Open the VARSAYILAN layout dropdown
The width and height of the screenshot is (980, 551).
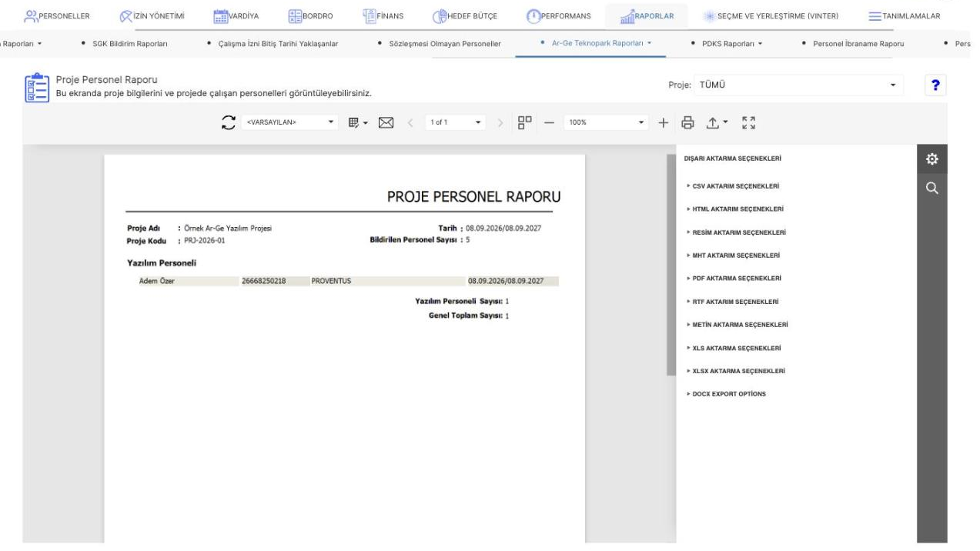pyautogui.click(x=289, y=122)
